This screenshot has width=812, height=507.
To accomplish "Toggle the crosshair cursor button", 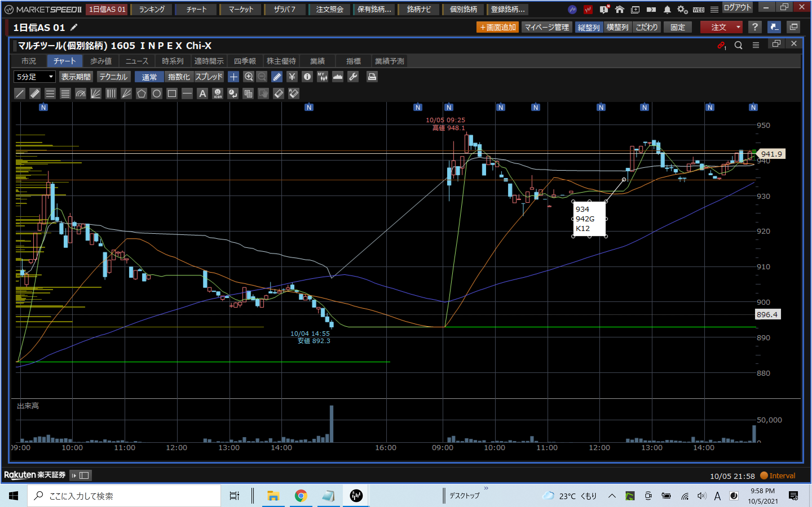I will point(233,77).
